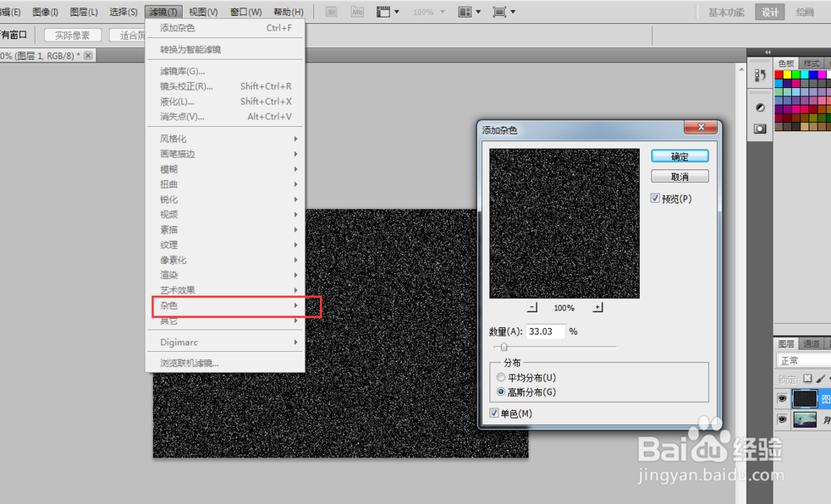The image size is (831, 504).
Task: Zoom in the noise preview with plus
Action: point(597,307)
